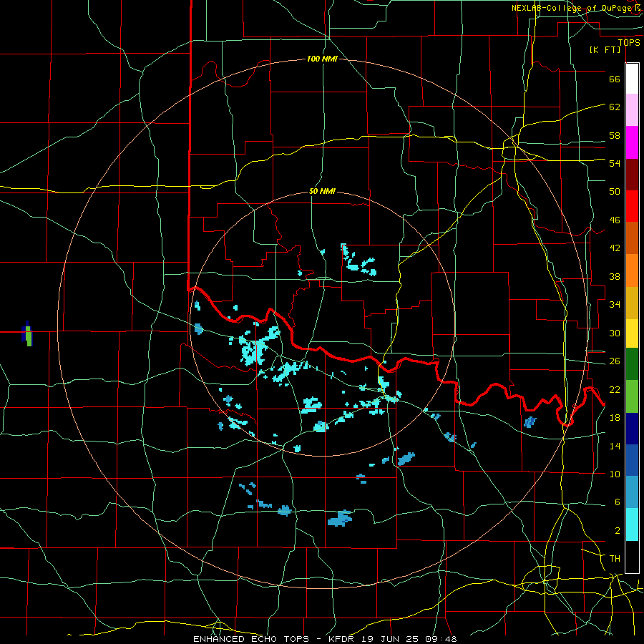Click the "TH" threshold label in legend

[x=615, y=558]
